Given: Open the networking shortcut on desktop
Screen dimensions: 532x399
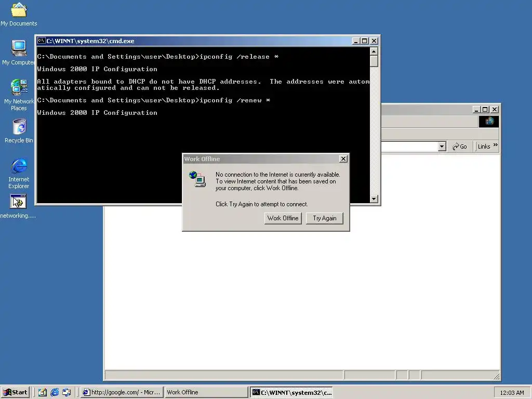Looking at the screenshot, I should click(x=18, y=206).
